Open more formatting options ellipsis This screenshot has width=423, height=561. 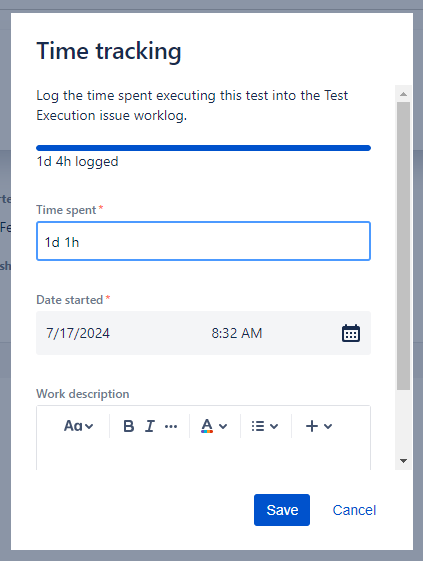click(x=171, y=426)
